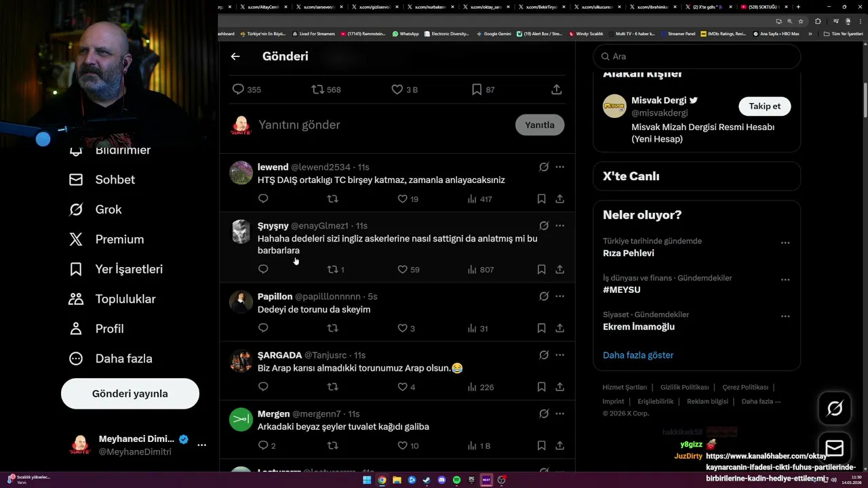868x488 pixels.
Task: Click the Ara search field
Action: click(696, 56)
